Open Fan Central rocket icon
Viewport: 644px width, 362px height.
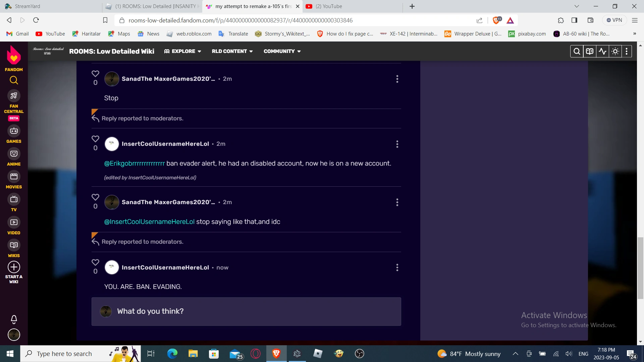click(14, 96)
